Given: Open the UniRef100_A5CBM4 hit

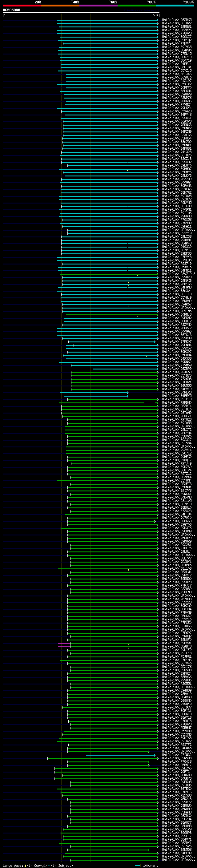Looking at the screenshot, I should click(x=177, y=355).
